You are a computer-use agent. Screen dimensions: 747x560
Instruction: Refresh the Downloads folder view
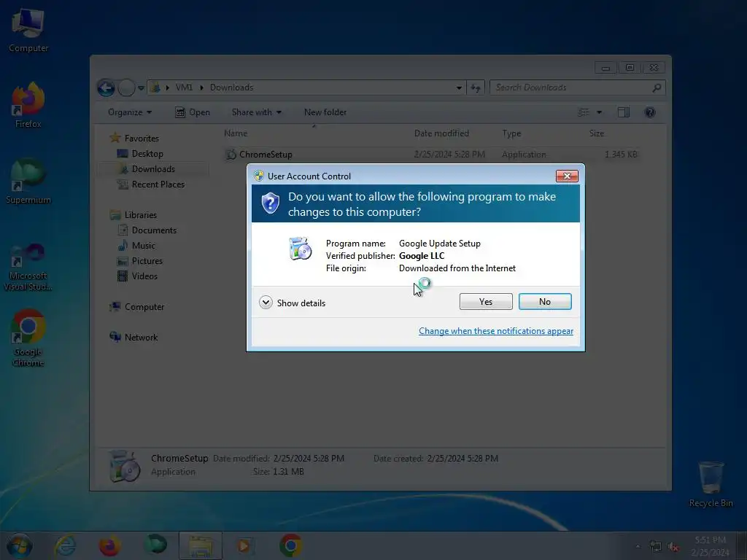pyautogui.click(x=476, y=87)
